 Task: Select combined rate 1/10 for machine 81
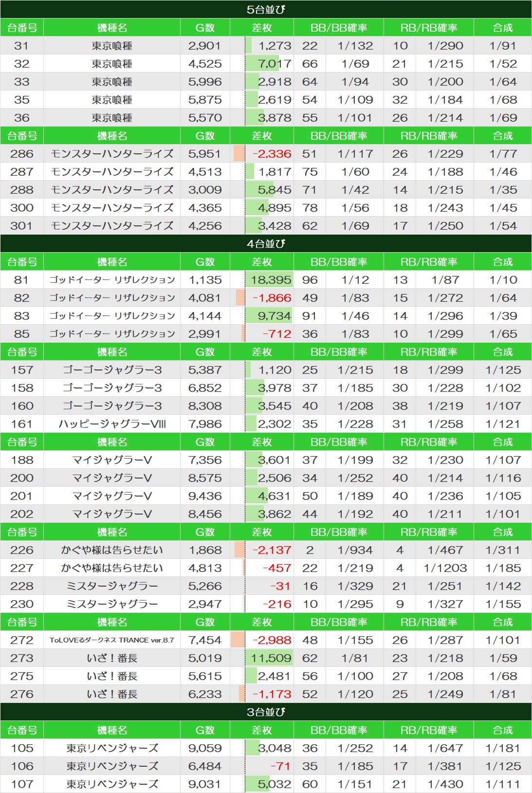(x=503, y=280)
